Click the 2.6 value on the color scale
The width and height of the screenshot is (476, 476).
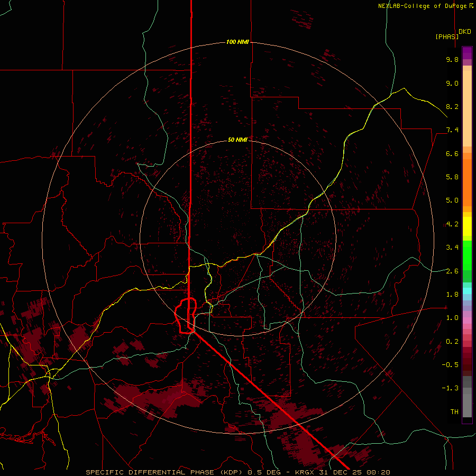[x=452, y=271]
